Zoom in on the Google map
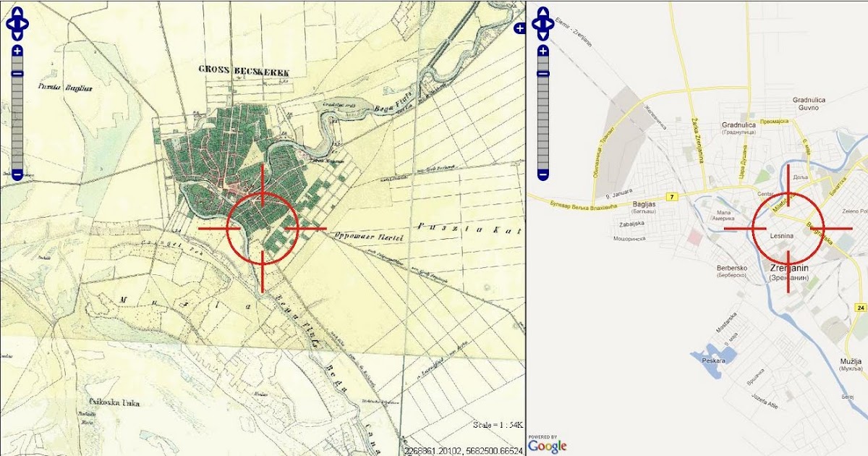The height and width of the screenshot is (456, 868). 543,51
